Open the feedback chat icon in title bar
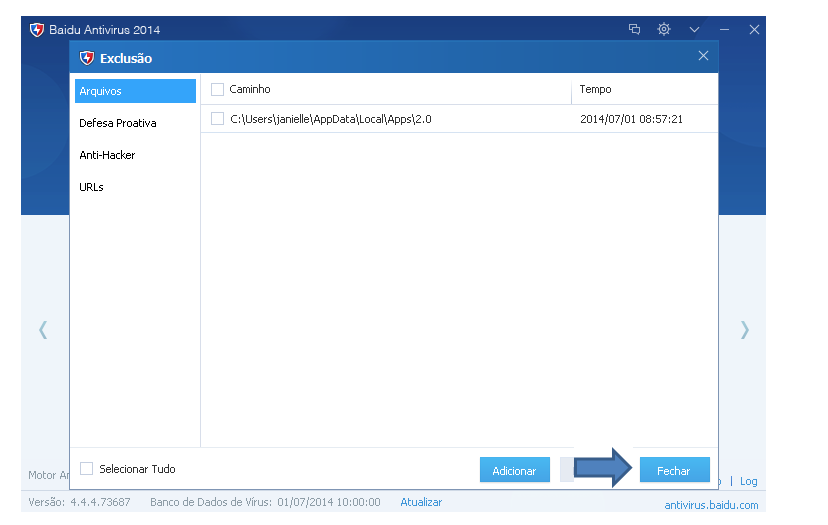 pos(634,29)
